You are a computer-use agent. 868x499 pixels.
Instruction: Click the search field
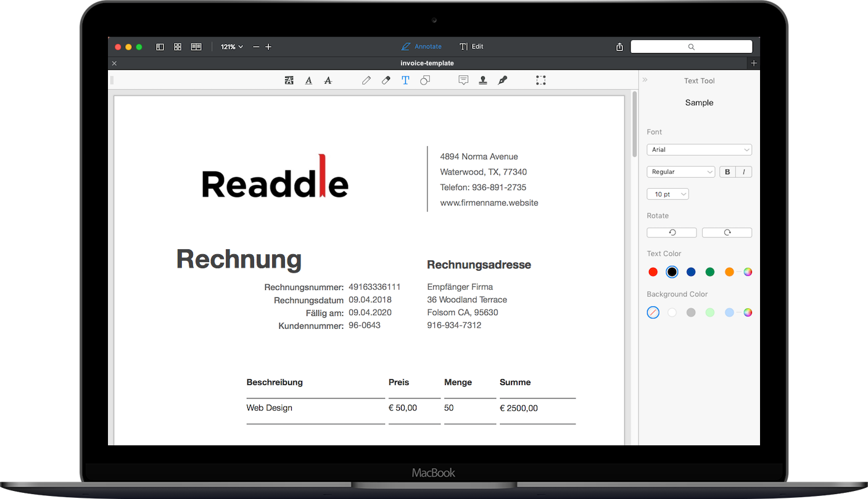[x=691, y=47]
